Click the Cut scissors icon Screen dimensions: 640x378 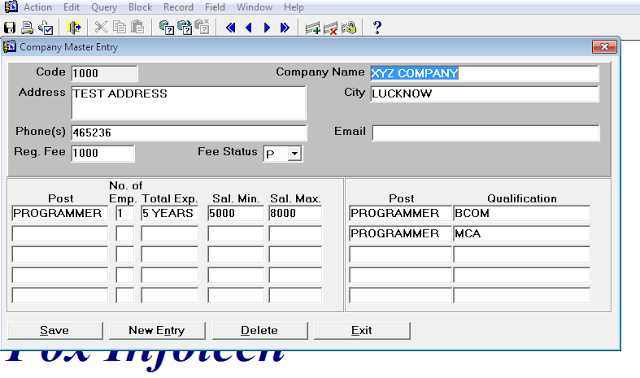click(101, 27)
